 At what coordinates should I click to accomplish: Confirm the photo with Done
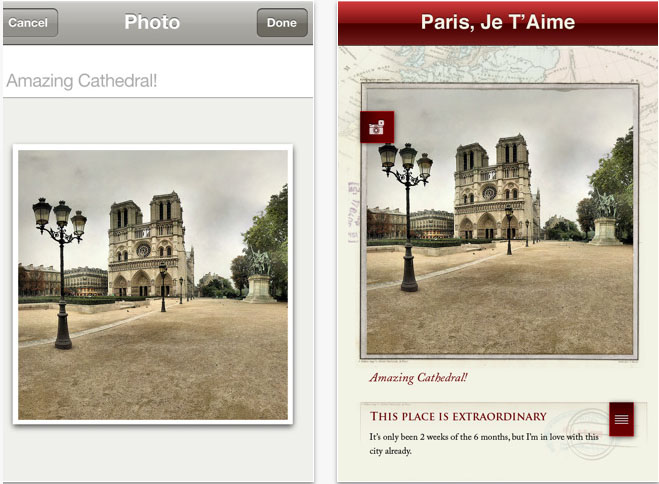pyautogui.click(x=282, y=23)
